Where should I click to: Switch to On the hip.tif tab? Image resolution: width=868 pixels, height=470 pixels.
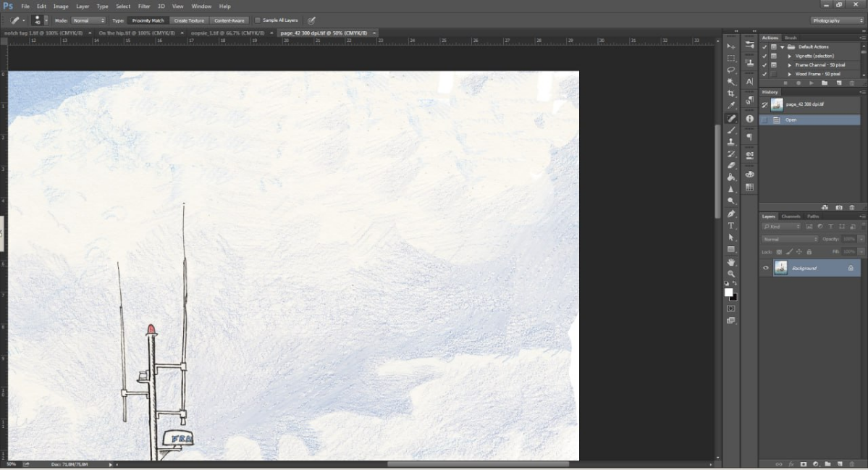click(137, 33)
